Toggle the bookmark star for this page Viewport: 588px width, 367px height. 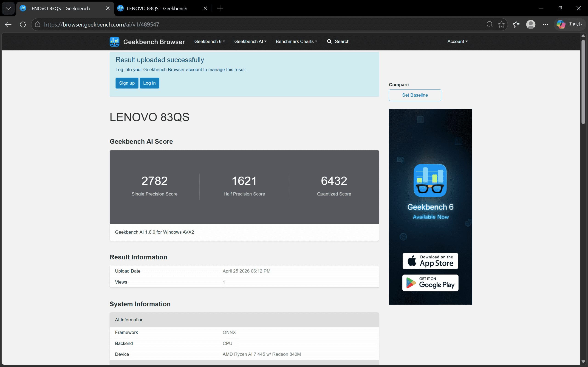pyautogui.click(x=501, y=24)
